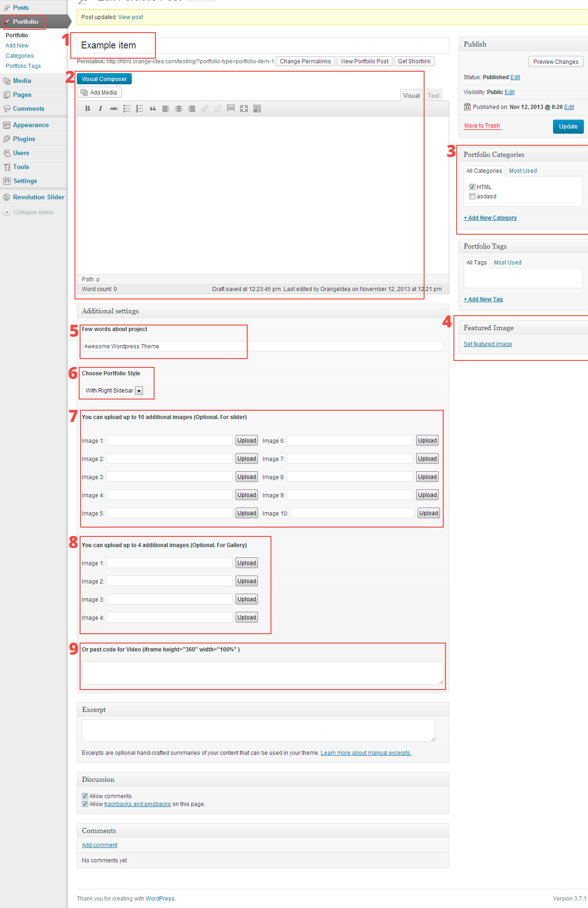Click the Add Media button
The width and height of the screenshot is (588, 908).
click(x=99, y=93)
